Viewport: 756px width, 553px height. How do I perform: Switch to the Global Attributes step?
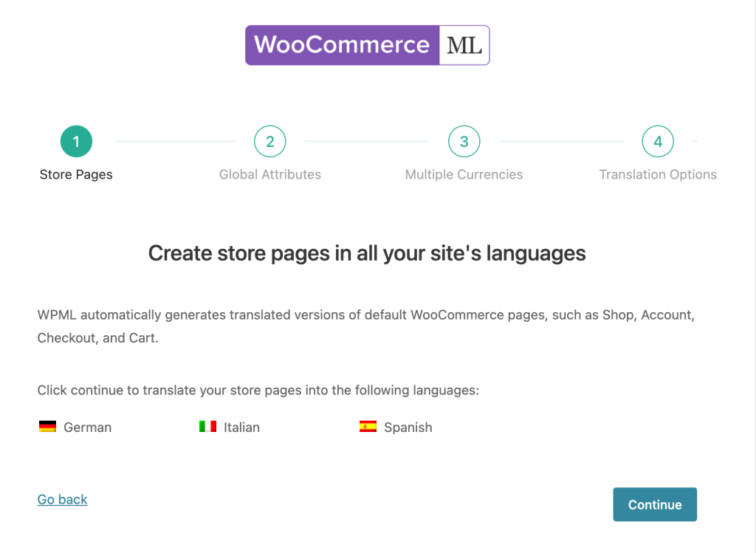(x=270, y=174)
